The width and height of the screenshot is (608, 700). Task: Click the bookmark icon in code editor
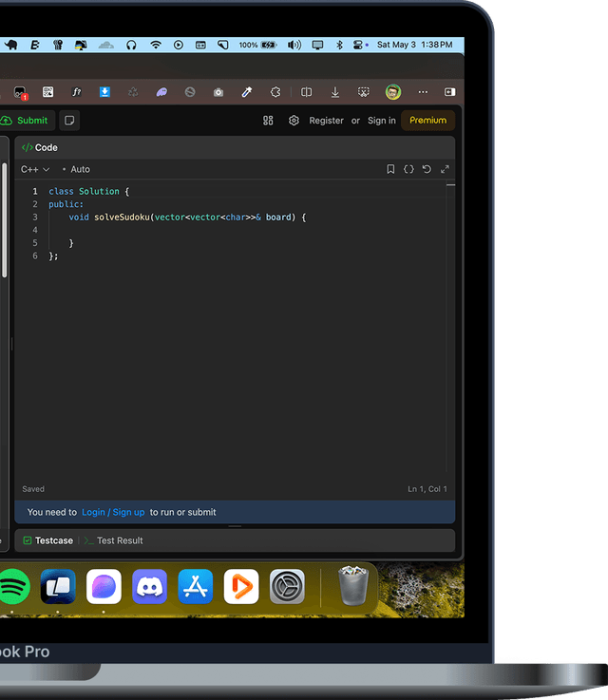point(390,169)
